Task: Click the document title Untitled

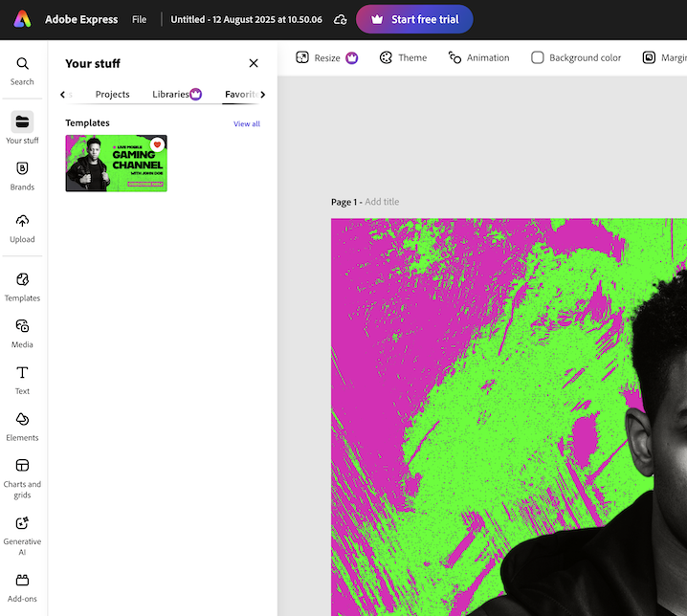Action: tap(246, 20)
